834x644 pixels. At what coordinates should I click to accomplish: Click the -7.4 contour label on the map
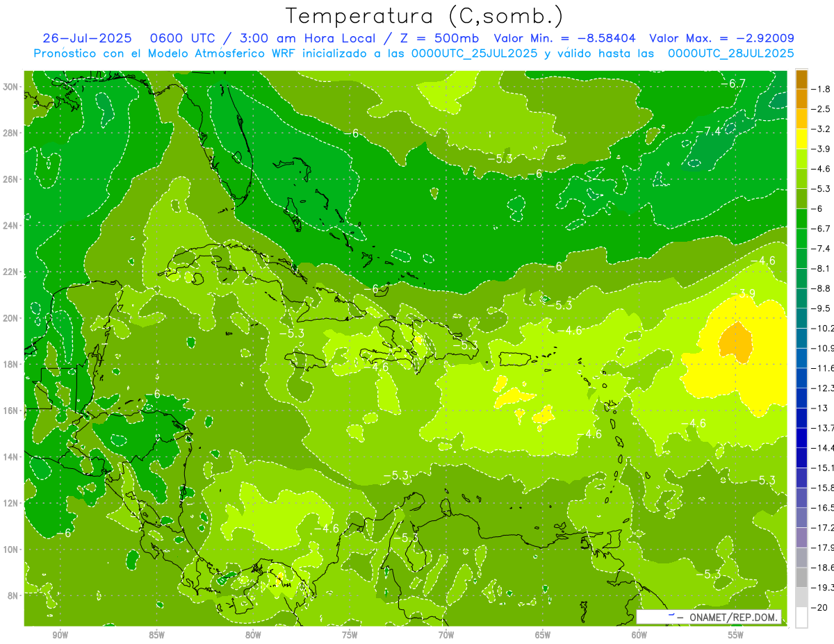(x=708, y=131)
